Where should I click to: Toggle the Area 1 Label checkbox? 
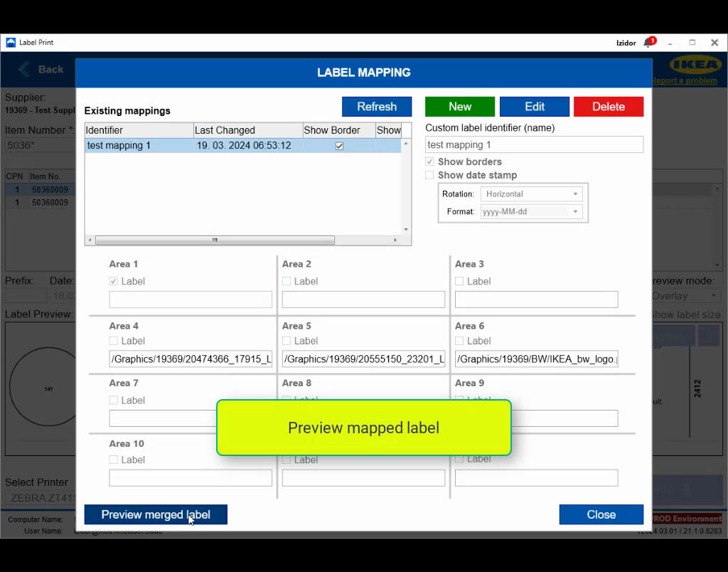[113, 281]
